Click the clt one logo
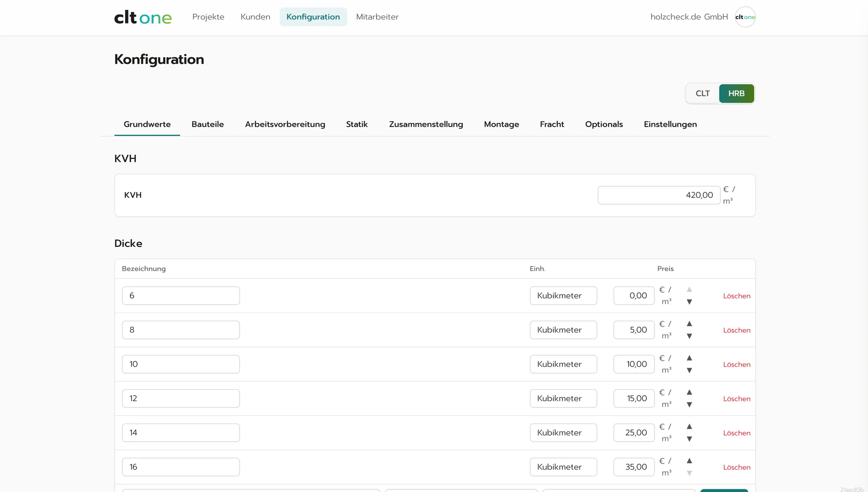 tap(143, 17)
